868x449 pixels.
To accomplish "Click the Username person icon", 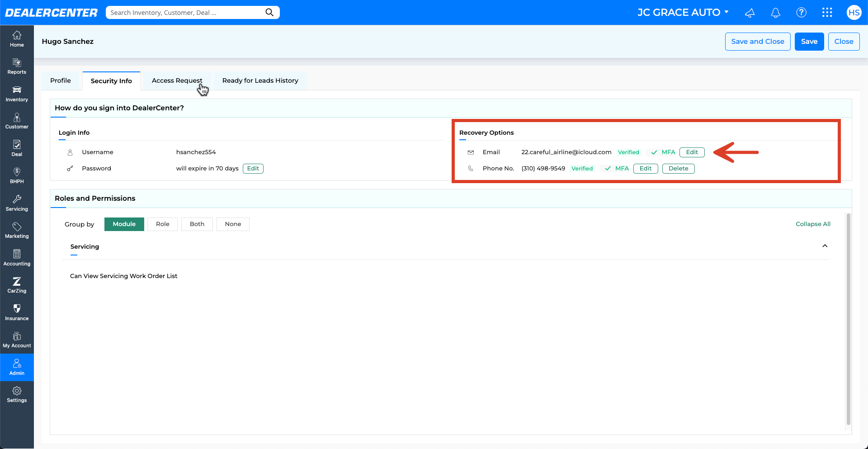I will 70,152.
